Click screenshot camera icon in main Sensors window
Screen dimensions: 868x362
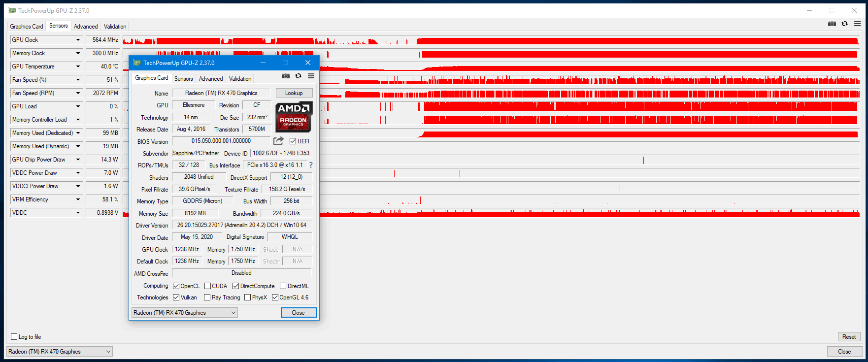(832, 24)
